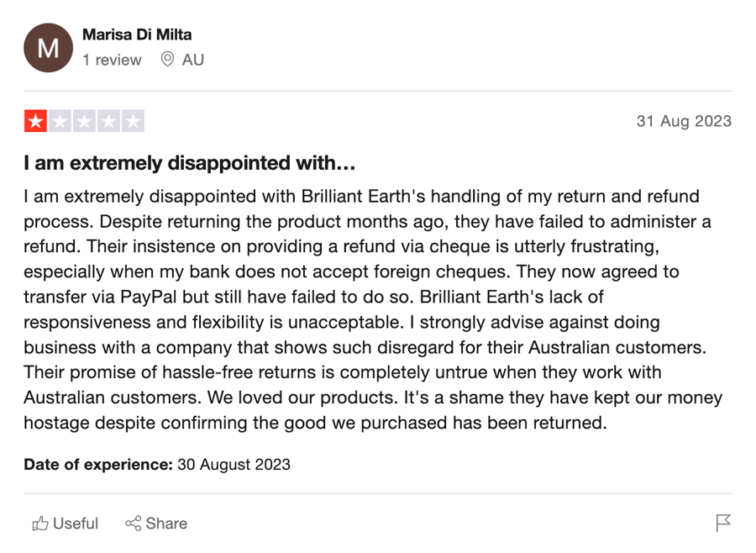Click the review body paragraph text
Image resolution: width=756 pixels, height=553 pixels.
pyautogui.click(x=373, y=309)
